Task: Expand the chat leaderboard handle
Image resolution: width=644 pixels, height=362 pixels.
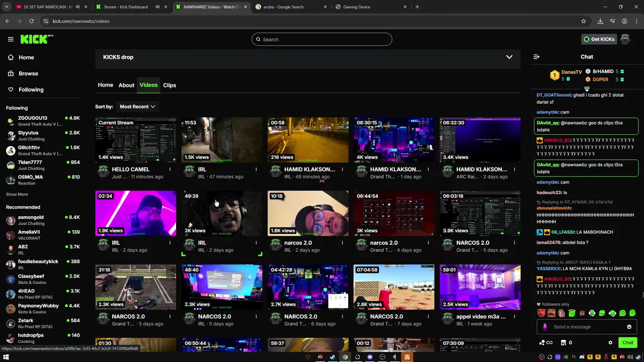Action: 587,89
